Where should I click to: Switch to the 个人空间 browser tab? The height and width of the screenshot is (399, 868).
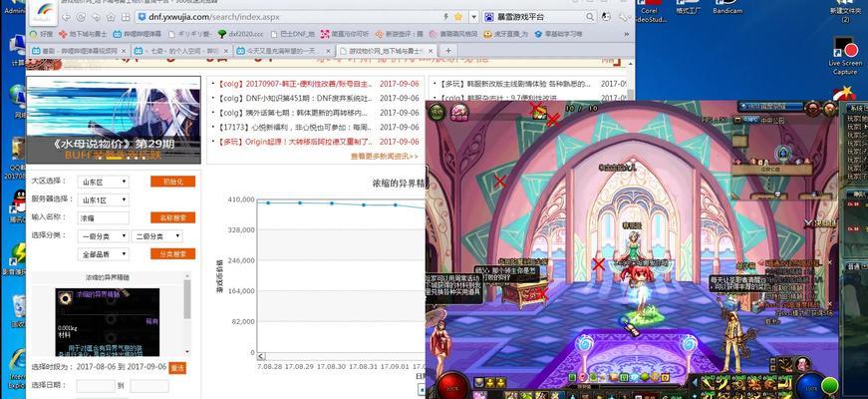(181, 51)
